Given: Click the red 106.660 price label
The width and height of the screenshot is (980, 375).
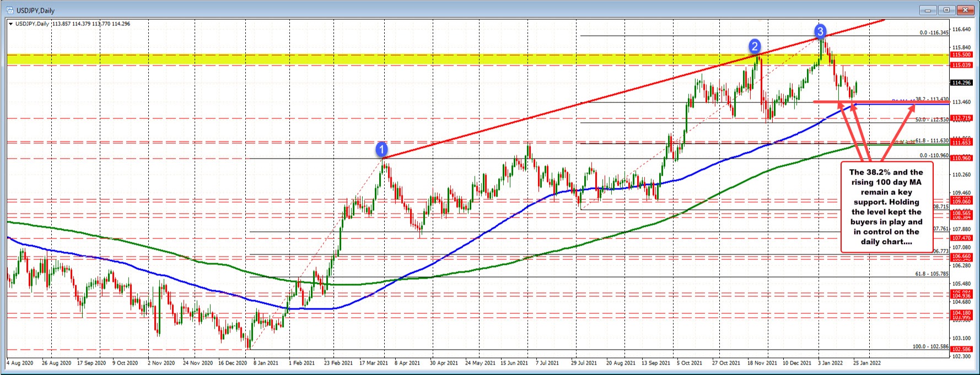Looking at the screenshot, I should (x=961, y=257).
